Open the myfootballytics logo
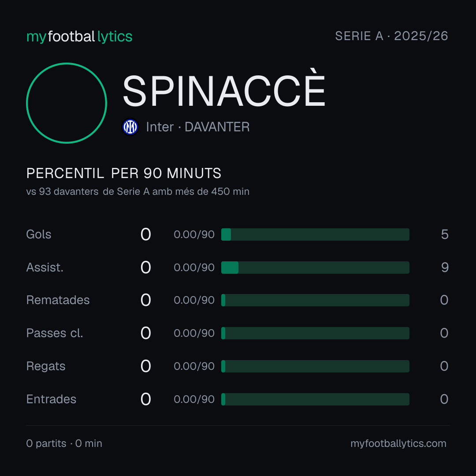 point(79,37)
